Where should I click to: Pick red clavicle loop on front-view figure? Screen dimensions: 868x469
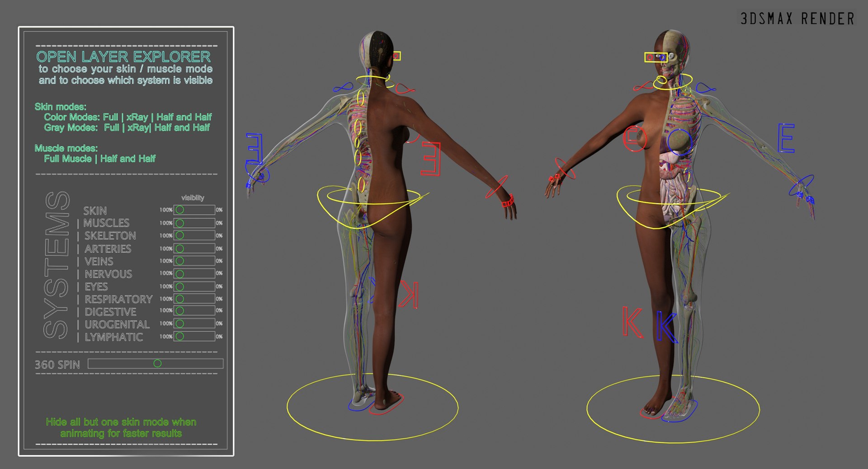(643, 86)
